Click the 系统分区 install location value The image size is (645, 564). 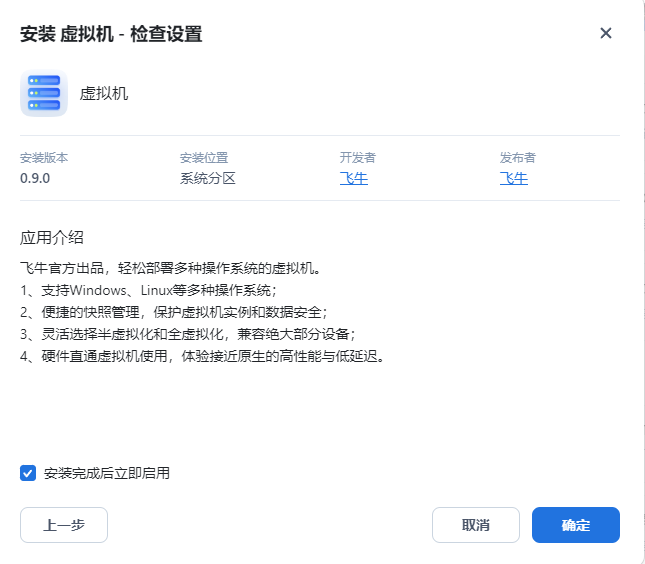point(207,178)
